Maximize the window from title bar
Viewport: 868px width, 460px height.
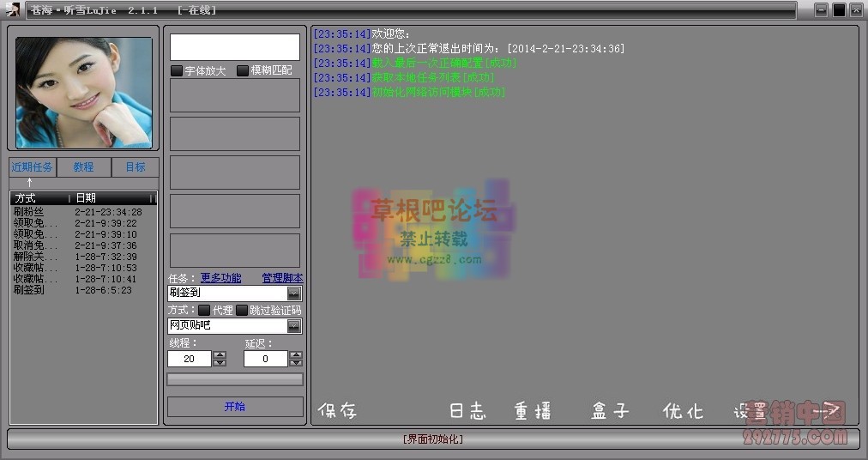pos(839,10)
